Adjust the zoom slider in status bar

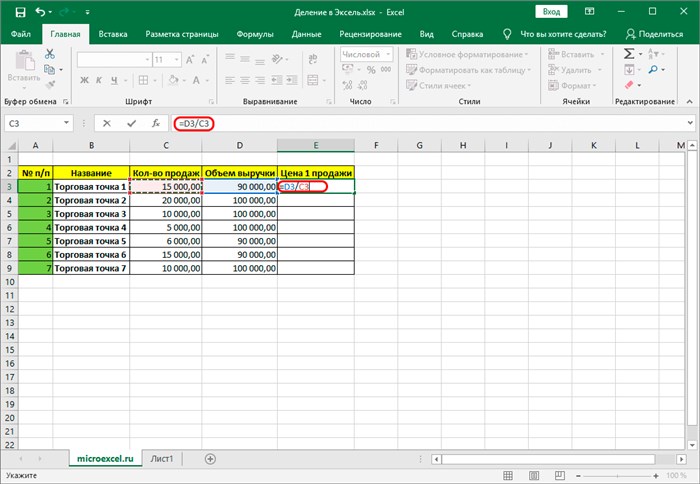[617, 476]
